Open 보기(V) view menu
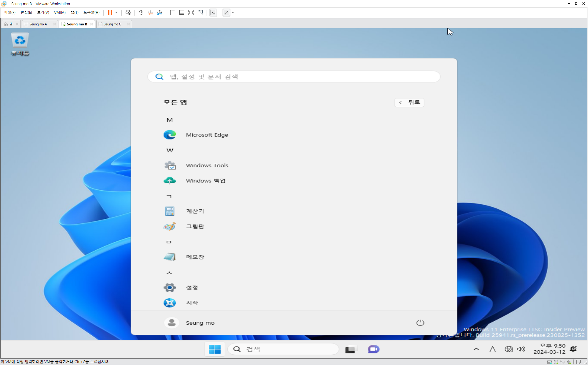This screenshot has width=588, height=365. pyautogui.click(x=43, y=13)
